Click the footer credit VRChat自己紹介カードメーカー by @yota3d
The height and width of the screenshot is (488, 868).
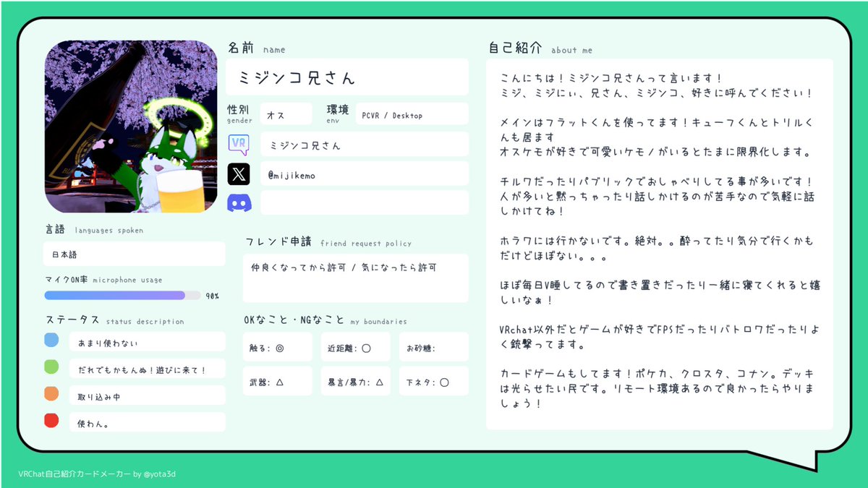[x=98, y=474]
